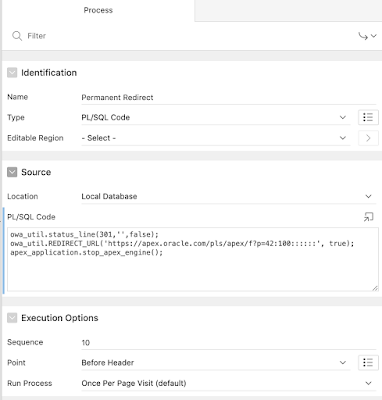The image size is (382, 400).
Task: Open the go-to-group arrow menu
Action: 367,36
